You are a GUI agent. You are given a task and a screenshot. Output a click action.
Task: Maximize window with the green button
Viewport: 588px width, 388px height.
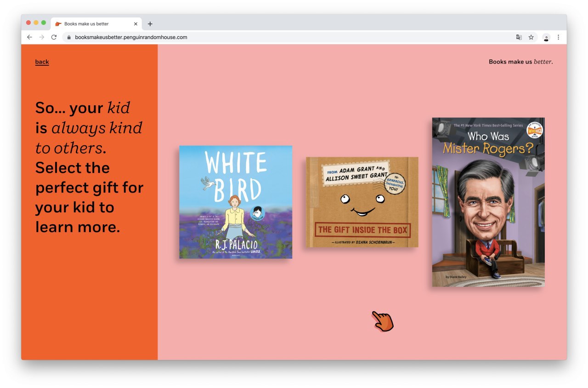coord(44,23)
